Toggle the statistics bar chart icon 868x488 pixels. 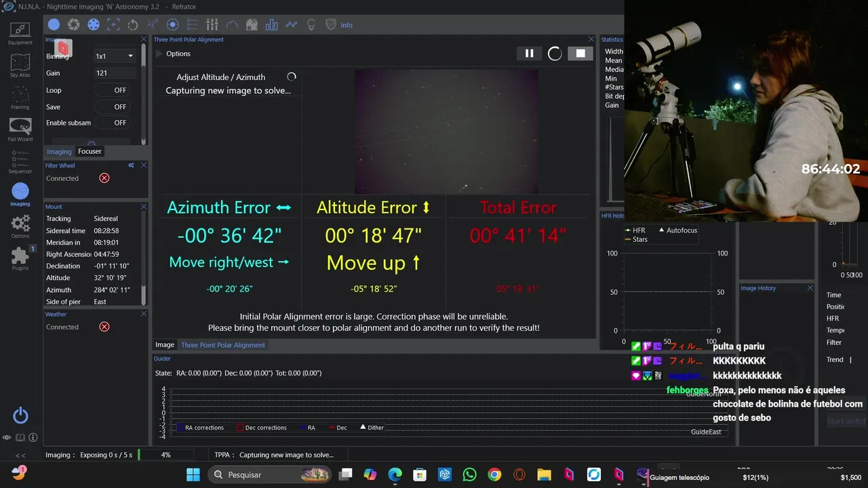tap(272, 25)
